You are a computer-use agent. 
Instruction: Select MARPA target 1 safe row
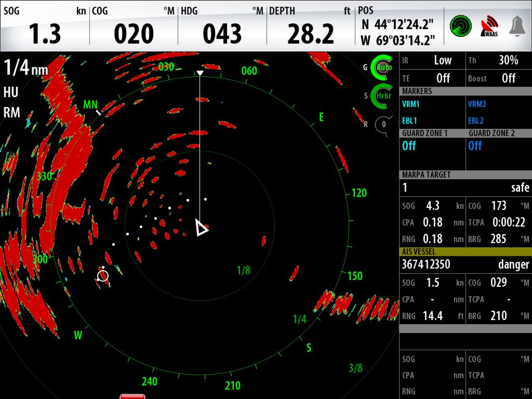465,187
